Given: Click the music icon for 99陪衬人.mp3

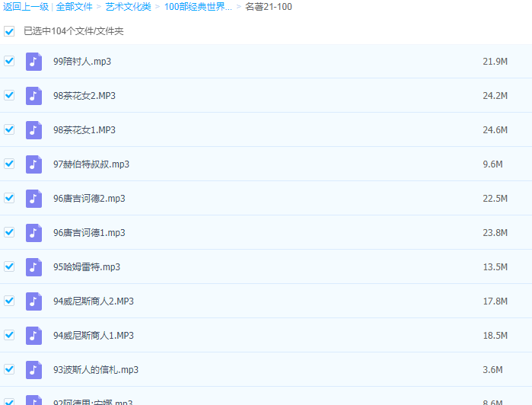Looking at the screenshot, I should coord(33,62).
